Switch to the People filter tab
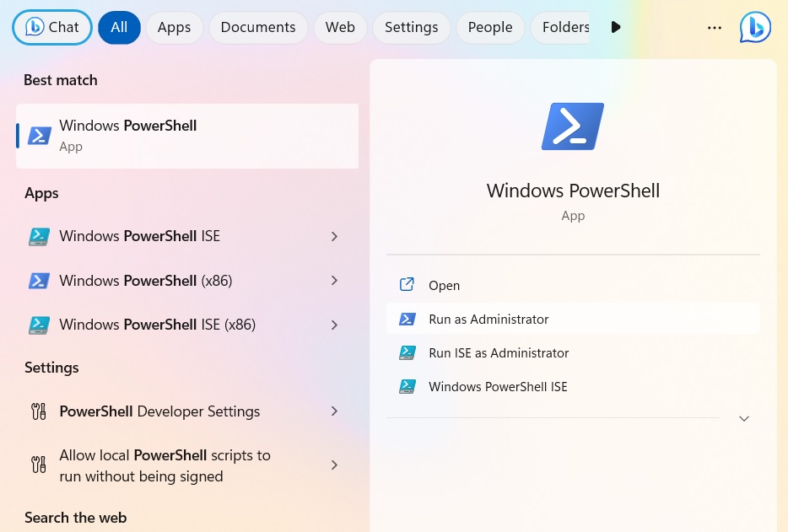Image resolution: width=788 pixels, height=532 pixels. [489, 26]
